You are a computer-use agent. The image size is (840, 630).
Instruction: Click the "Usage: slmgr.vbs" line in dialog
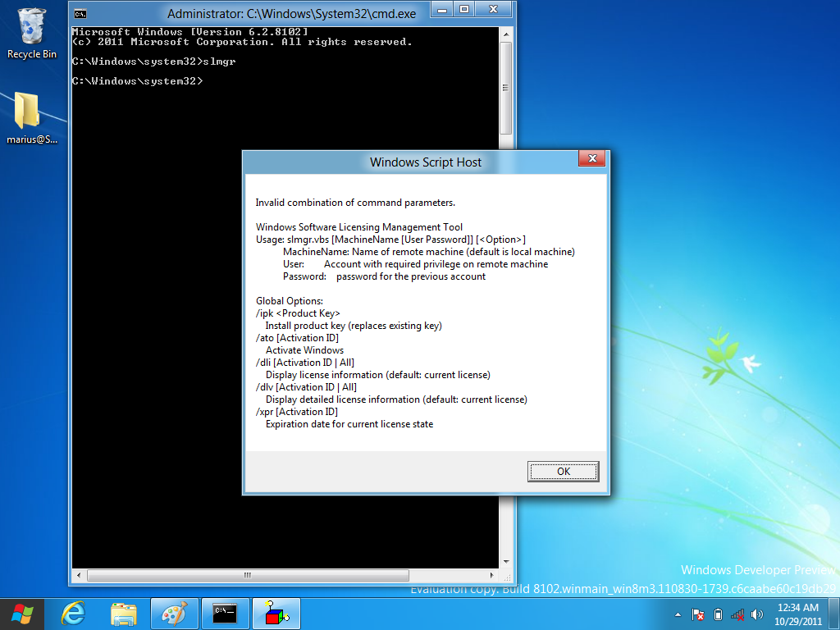pos(390,240)
